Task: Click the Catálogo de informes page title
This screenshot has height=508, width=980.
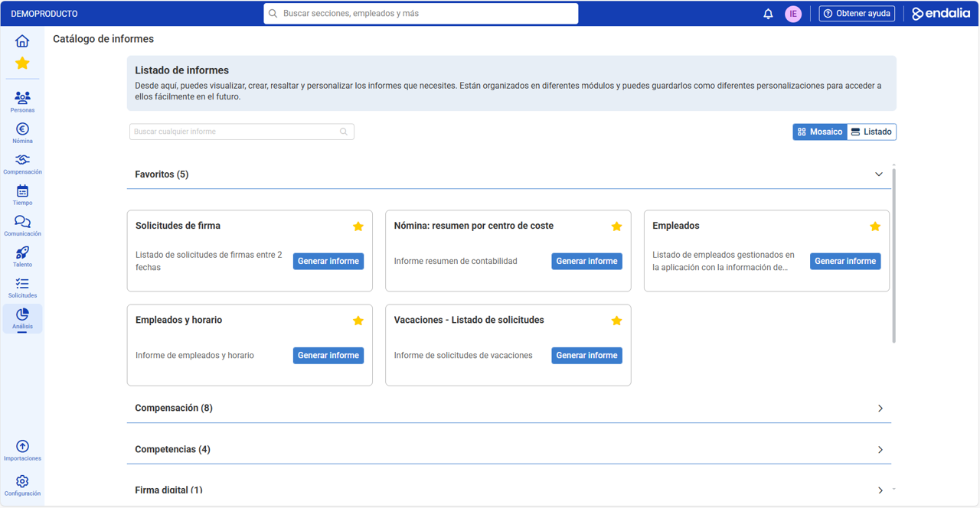Action: [x=103, y=39]
